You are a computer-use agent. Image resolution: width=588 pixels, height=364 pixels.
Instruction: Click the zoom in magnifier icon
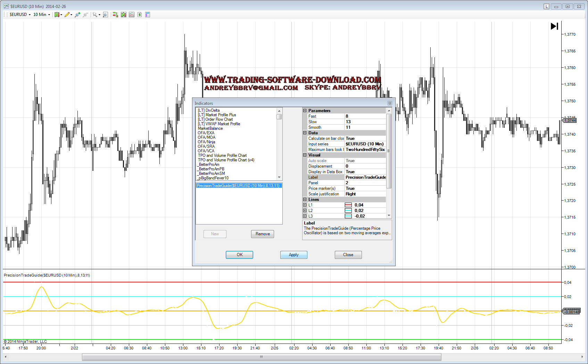point(77,15)
